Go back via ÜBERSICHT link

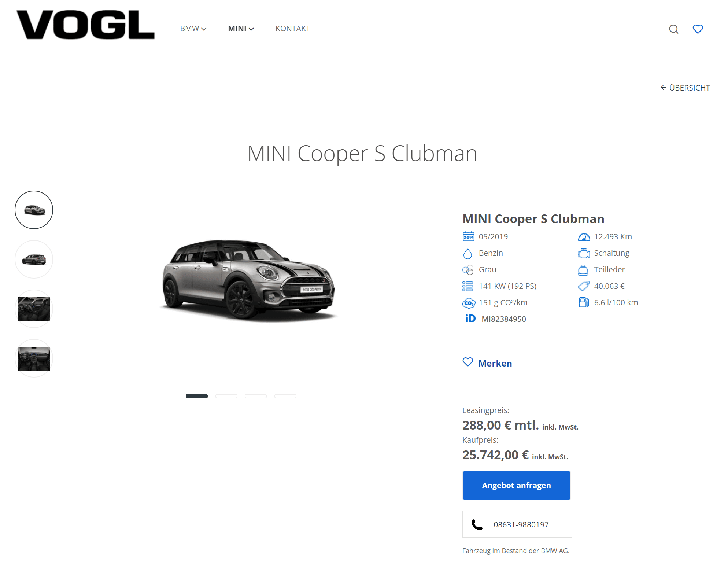[x=685, y=88]
